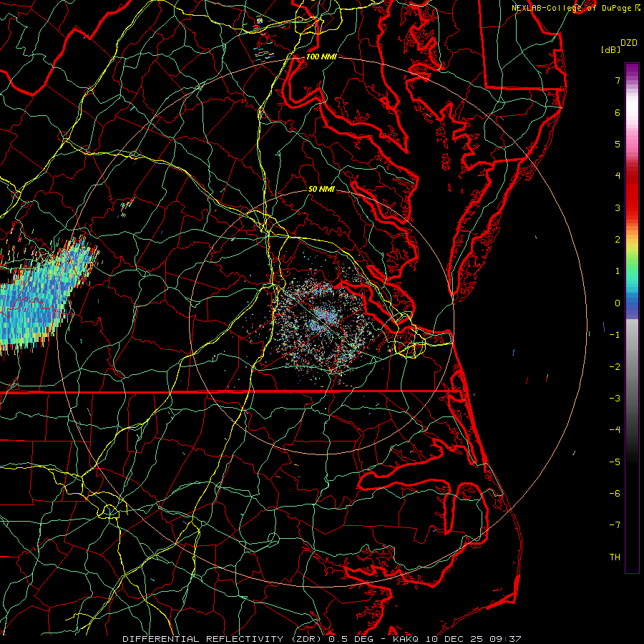Select the "4" value on the color scale
644x644 pixels.
618,176
